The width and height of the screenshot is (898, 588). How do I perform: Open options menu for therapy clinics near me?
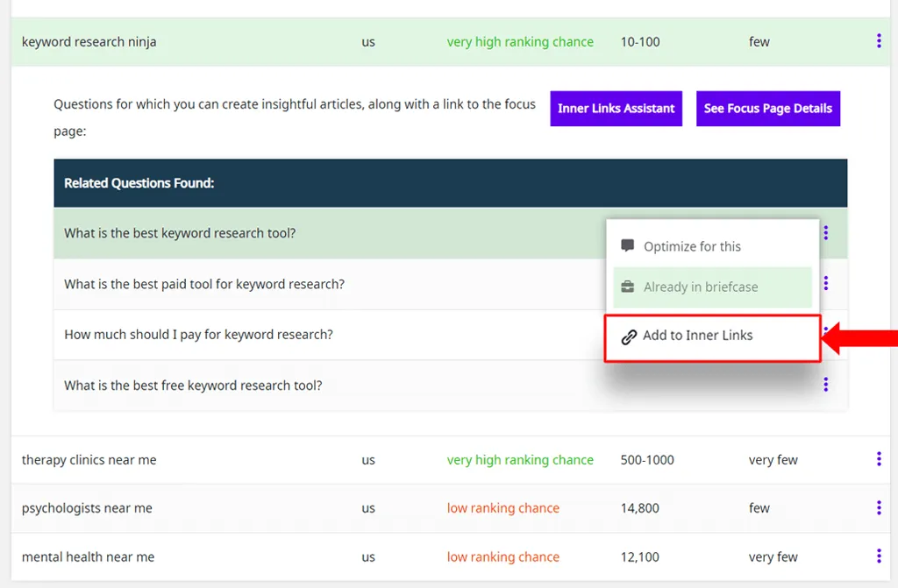click(879, 458)
